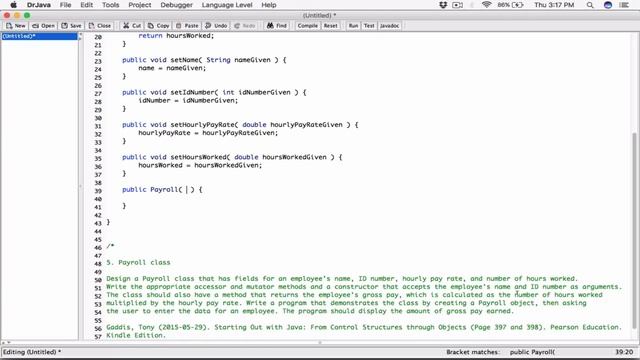Open the Debugger menu

[176, 5]
